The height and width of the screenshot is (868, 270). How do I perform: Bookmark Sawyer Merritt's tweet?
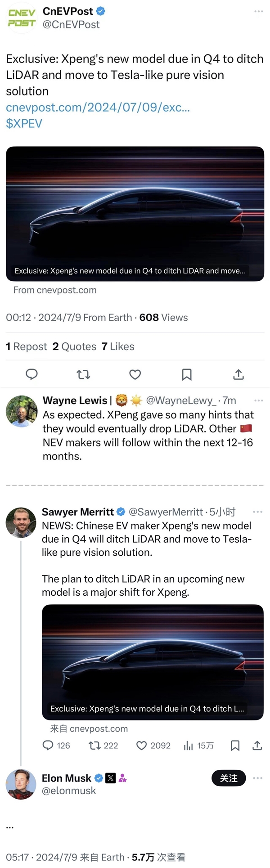tap(235, 746)
